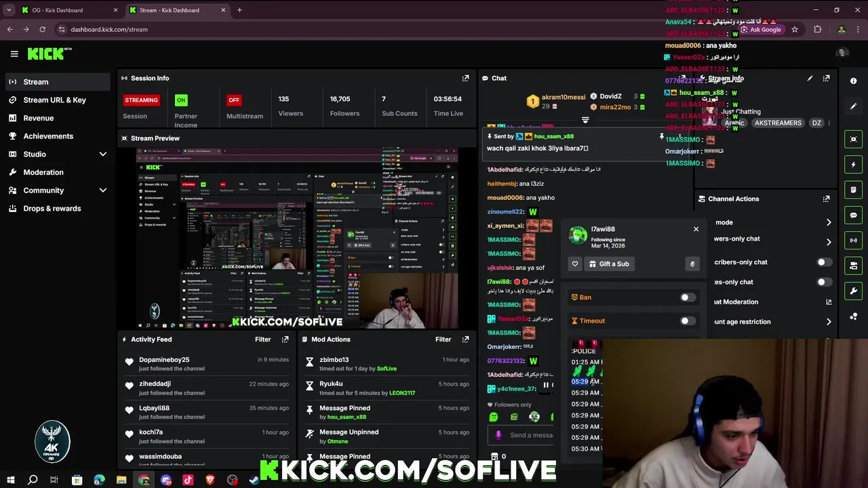Open Google Chrome from the taskbar
Screen dimensions: 868x488
[144, 480]
